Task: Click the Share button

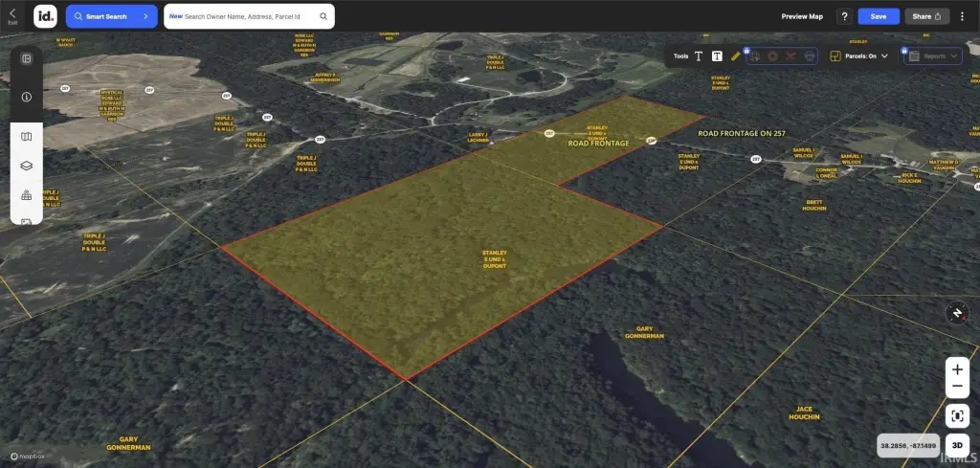Action: [x=925, y=16]
